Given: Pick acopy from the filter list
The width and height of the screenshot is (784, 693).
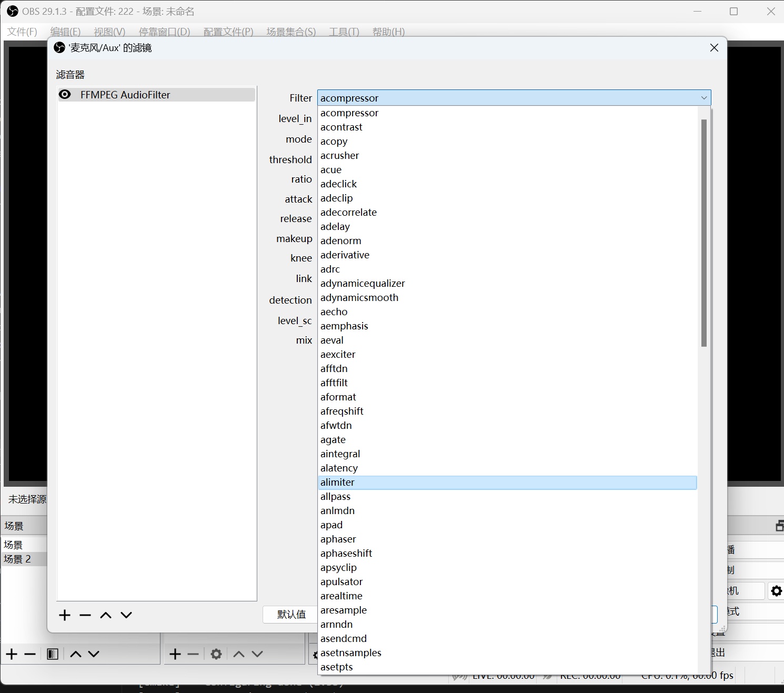Looking at the screenshot, I should tap(507, 142).
